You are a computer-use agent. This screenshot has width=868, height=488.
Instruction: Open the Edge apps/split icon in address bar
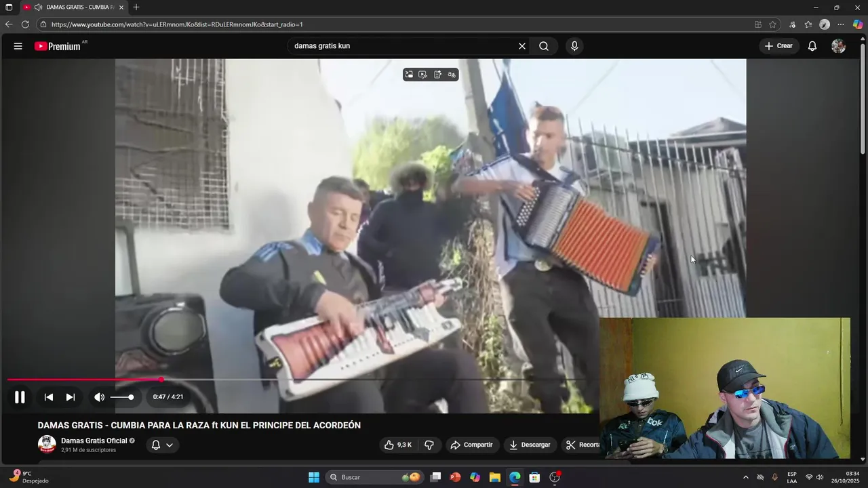(x=758, y=24)
